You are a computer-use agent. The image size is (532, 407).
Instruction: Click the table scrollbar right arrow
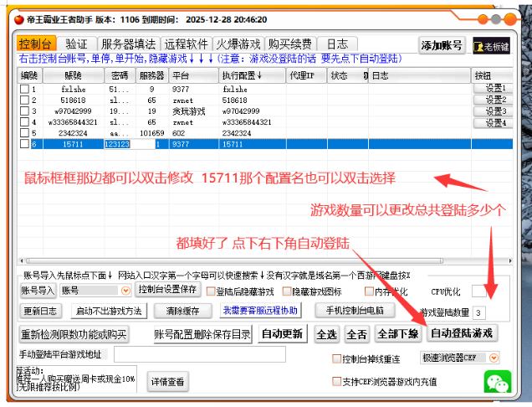coord(510,260)
